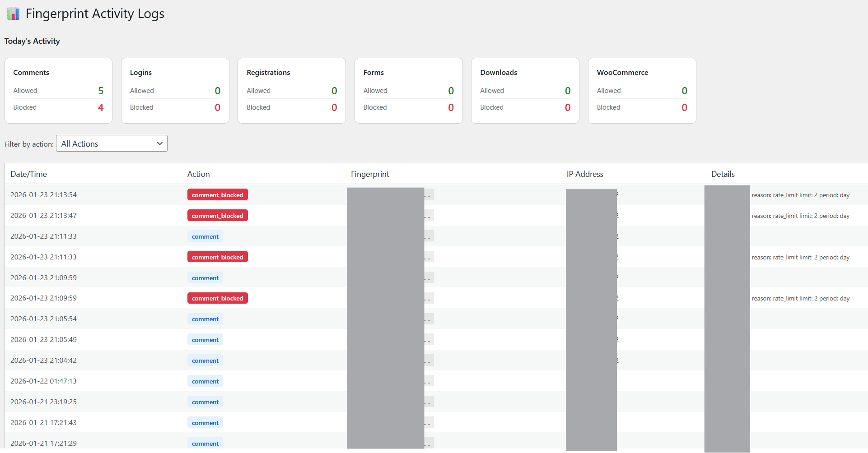Click the IP Address column header

click(585, 174)
